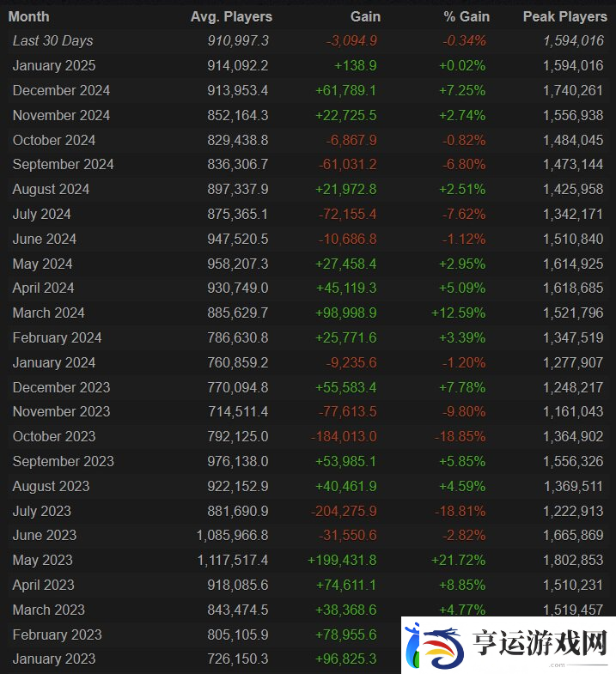Screen dimensions: 616x674
Task: Click the Gain column header
Action: coord(365,17)
